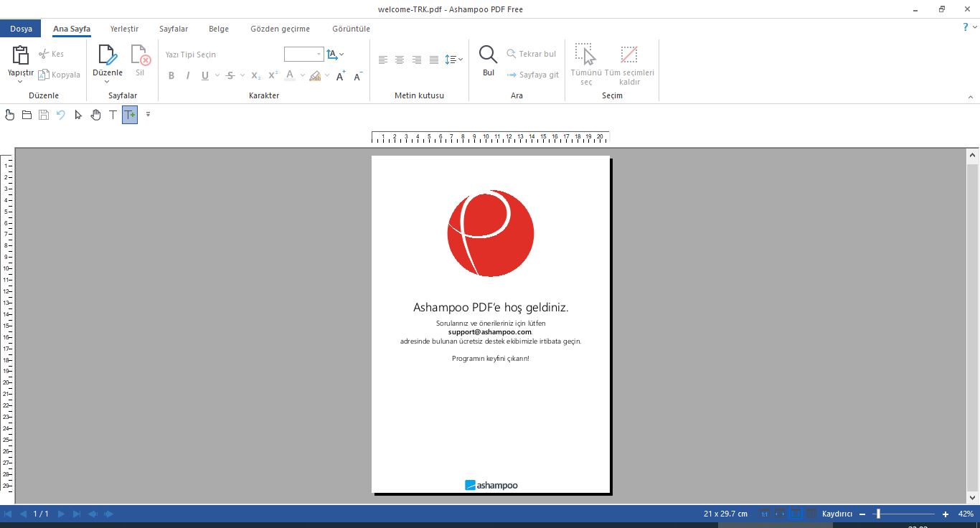Screen dimensions: 980x528
Task: Center-align text in Metin kutusu
Action: 400,60
